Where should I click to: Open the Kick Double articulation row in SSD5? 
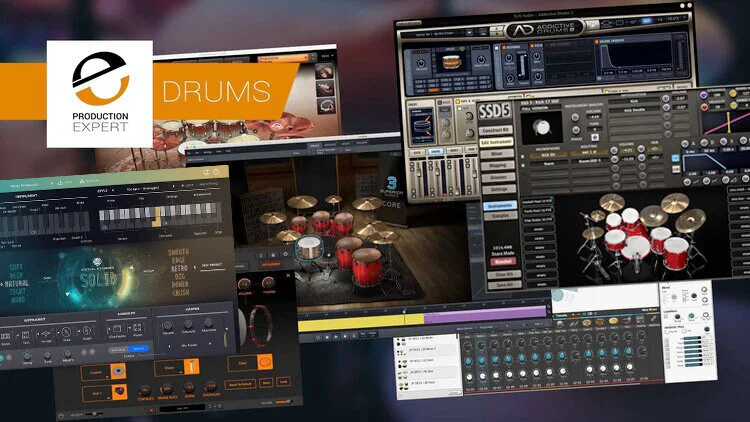(x=634, y=110)
